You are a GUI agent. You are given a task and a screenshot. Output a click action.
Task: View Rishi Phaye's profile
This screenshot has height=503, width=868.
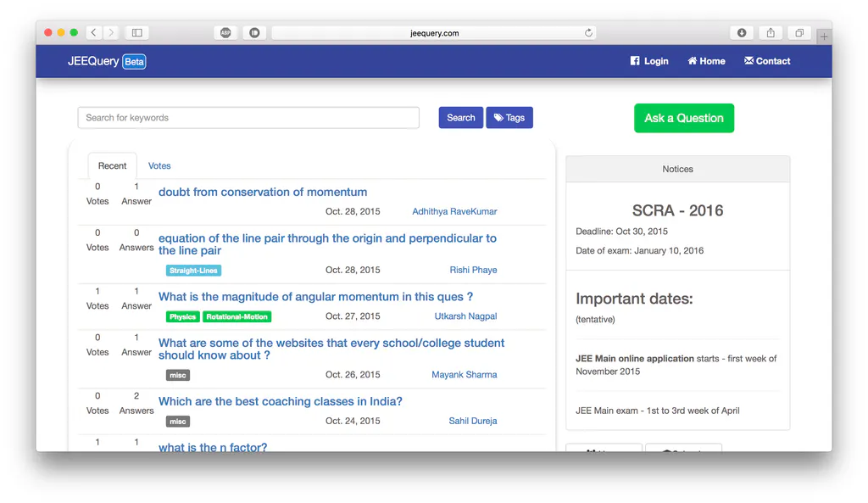[x=473, y=270]
